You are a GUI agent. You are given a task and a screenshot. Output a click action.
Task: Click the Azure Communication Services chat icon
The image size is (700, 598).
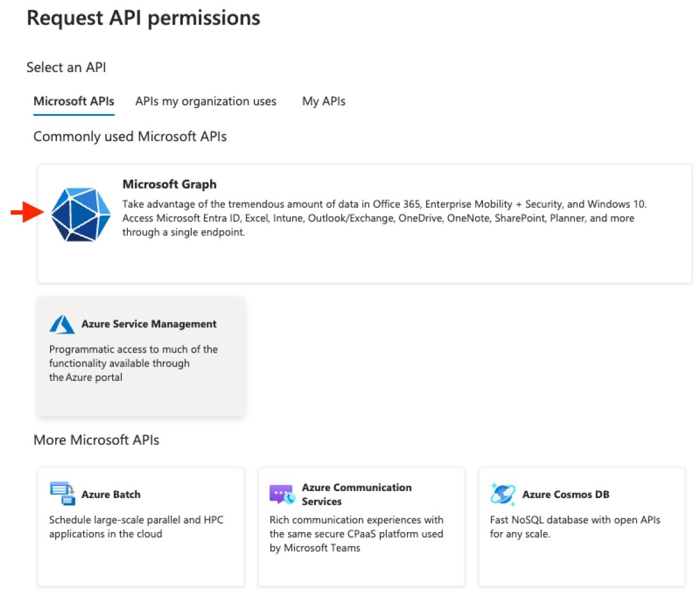[282, 494]
